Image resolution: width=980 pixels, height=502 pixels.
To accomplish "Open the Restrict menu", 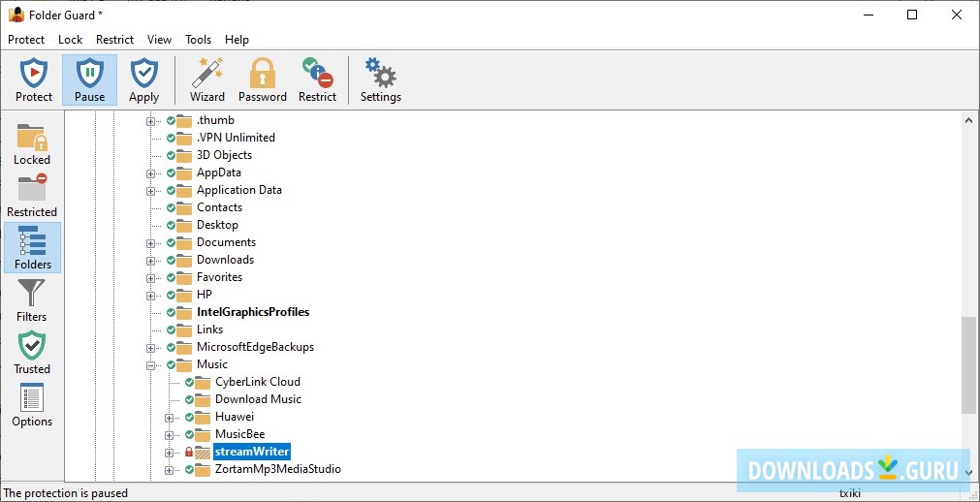I will tap(115, 40).
